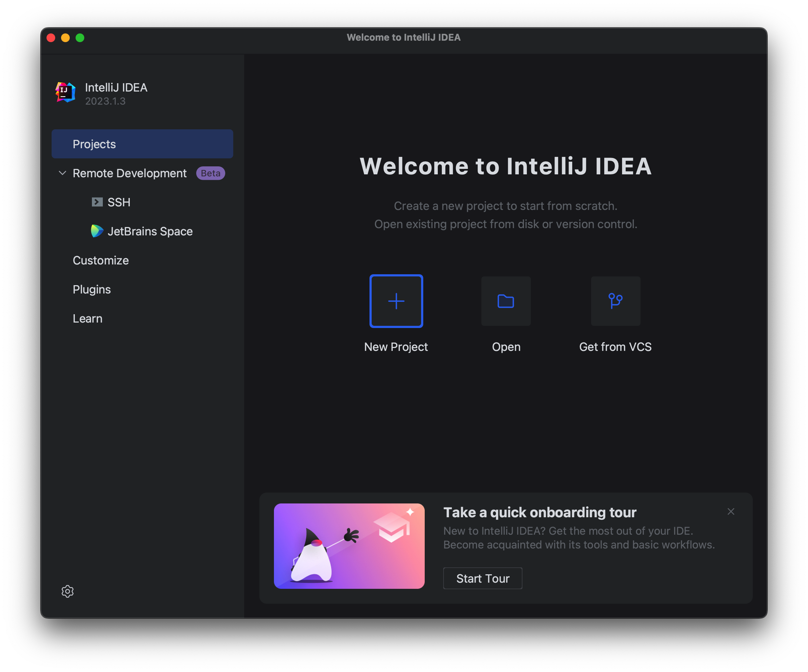Select the Projects tab
Image resolution: width=808 pixels, height=672 pixels.
pos(142,144)
